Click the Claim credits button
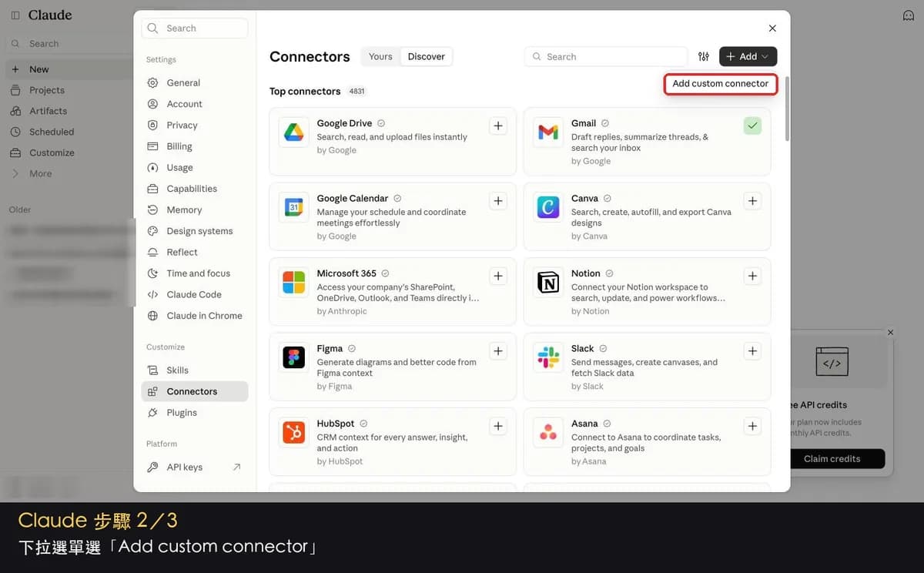Screen dimensions: 924x573 coord(832,459)
